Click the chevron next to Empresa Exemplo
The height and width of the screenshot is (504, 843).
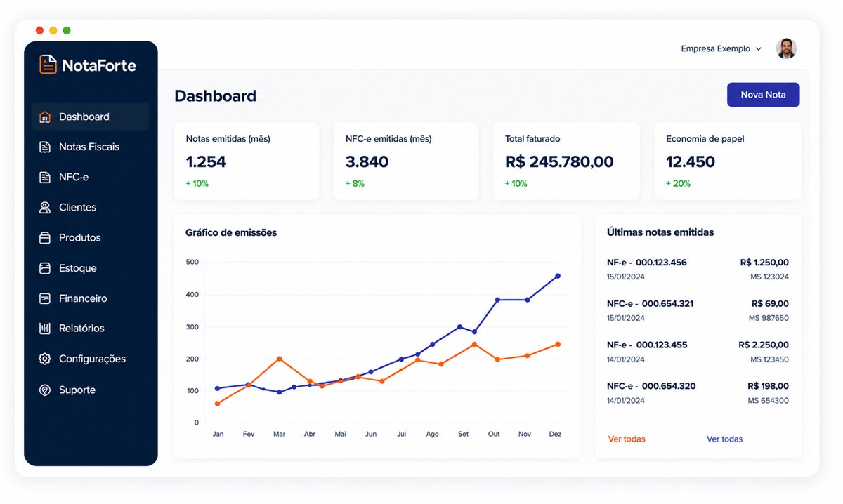(758, 49)
